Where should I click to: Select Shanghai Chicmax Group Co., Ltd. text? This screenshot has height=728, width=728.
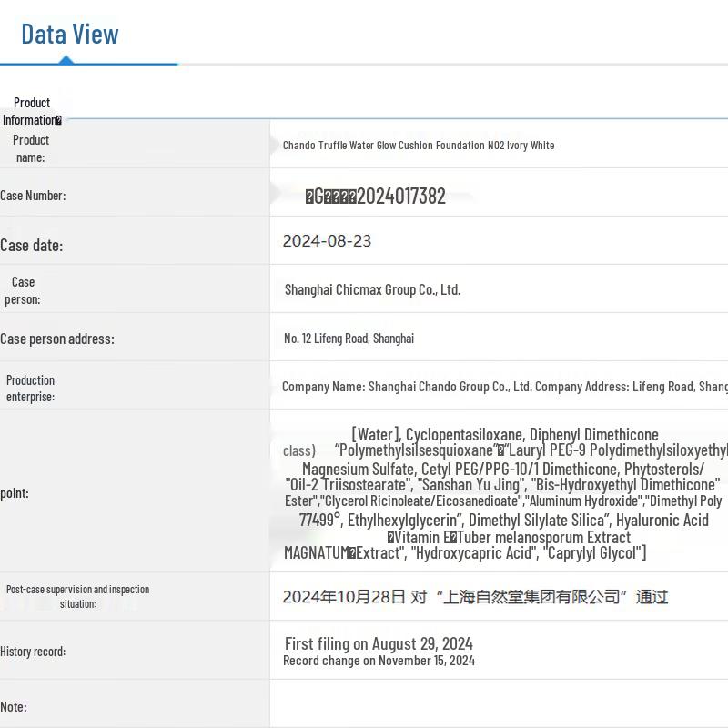pos(372,289)
